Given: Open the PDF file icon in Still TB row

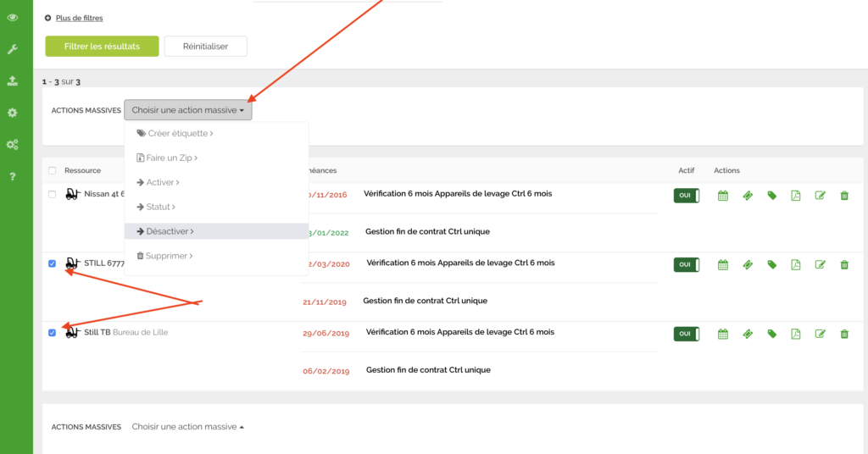Looking at the screenshot, I should pyautogui.click(x=795, y=334).
